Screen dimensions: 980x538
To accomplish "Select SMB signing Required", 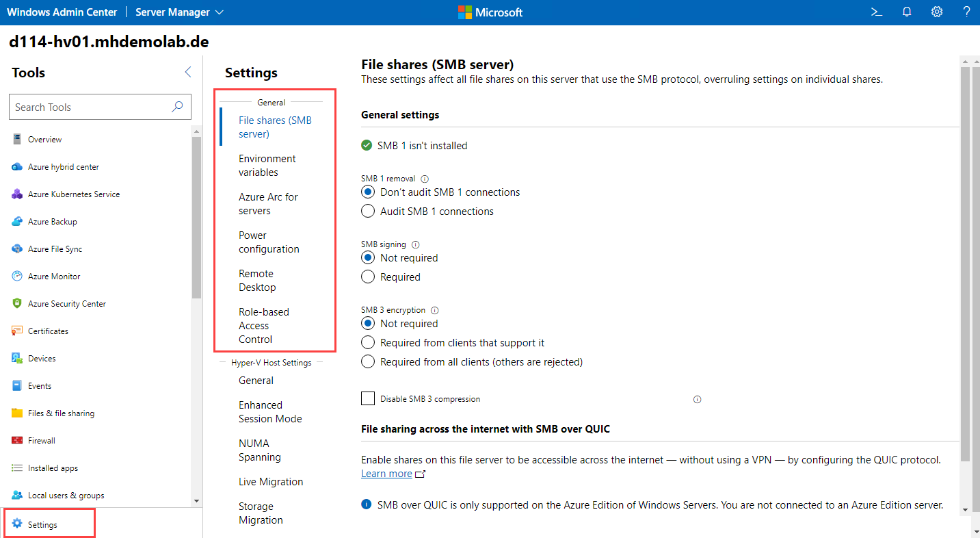I will 368,277.
